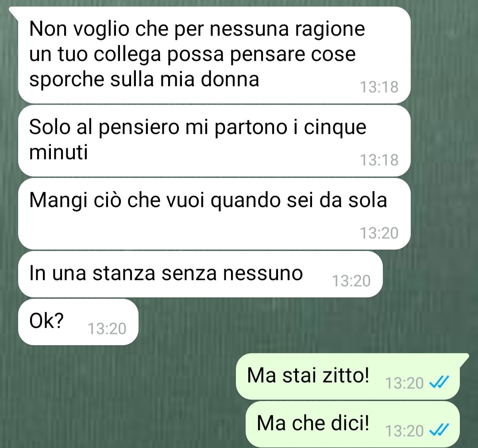
Task: Click the empty chat wallpaper left of sent messages
Action: point(122,397)
